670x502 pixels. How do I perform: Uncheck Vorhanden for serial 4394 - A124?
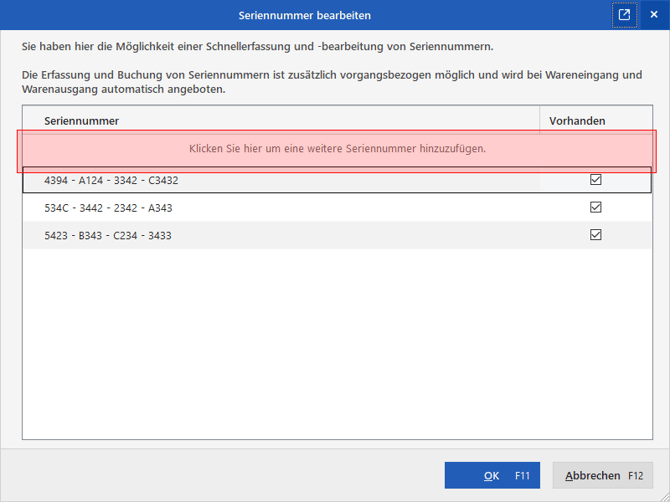tap(596, 179)
